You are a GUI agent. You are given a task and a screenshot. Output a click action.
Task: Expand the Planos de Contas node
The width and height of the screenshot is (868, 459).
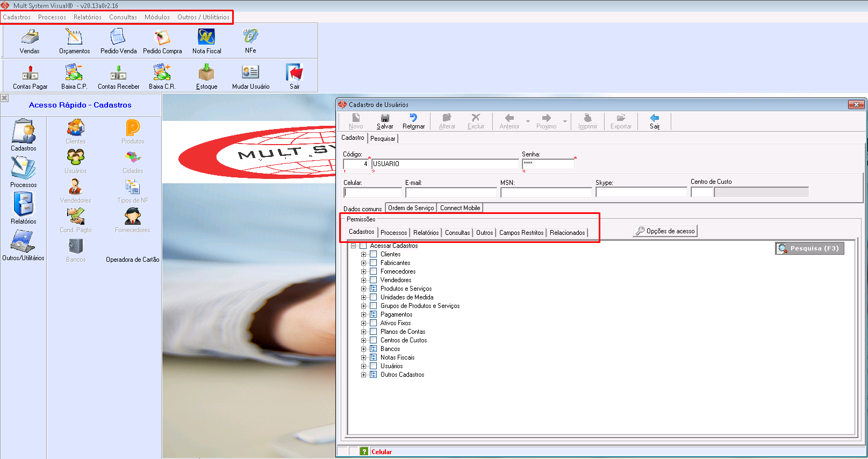pos(364,332)
